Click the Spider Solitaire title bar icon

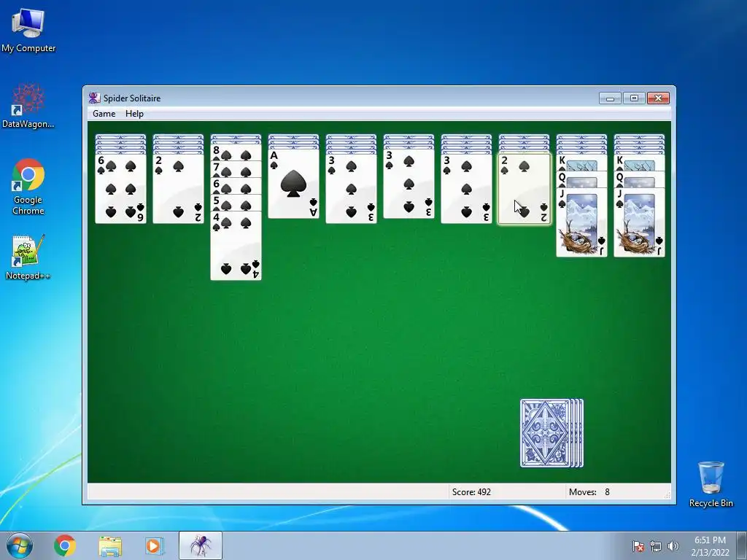click(94, 98)
